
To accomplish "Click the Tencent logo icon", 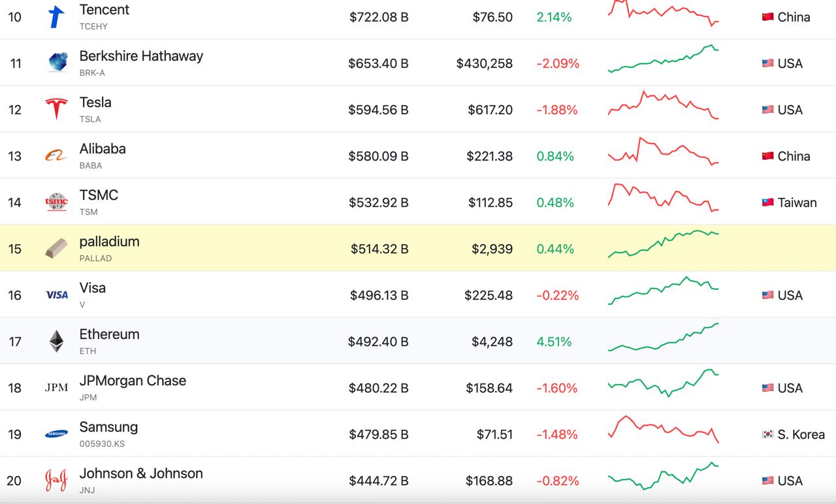I will (57, 17).
